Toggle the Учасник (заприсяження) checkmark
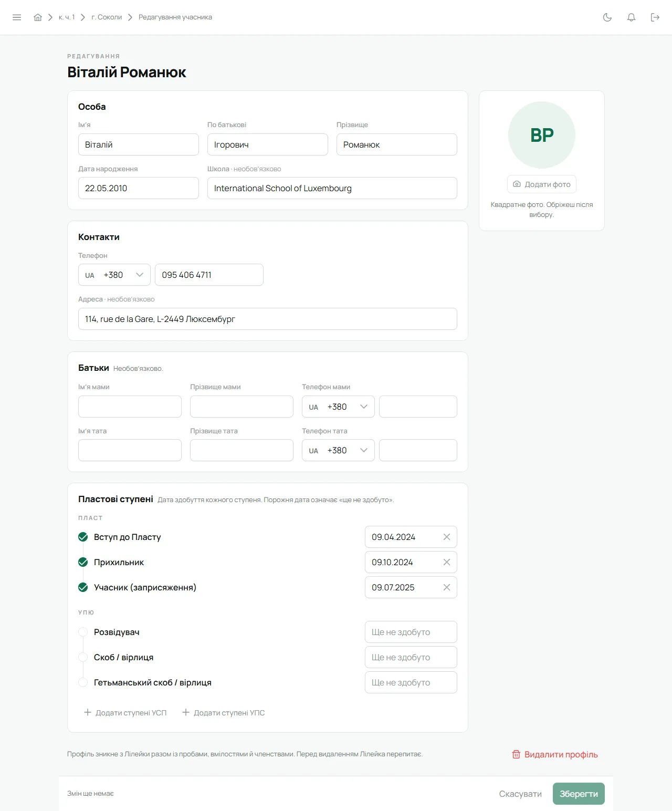 pyautogui.click(x=83, y=587)
